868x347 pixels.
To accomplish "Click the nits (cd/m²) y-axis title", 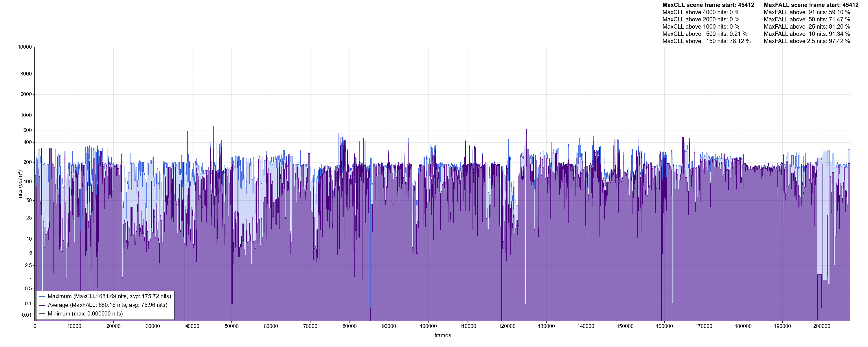I will (x=20, y=184).
